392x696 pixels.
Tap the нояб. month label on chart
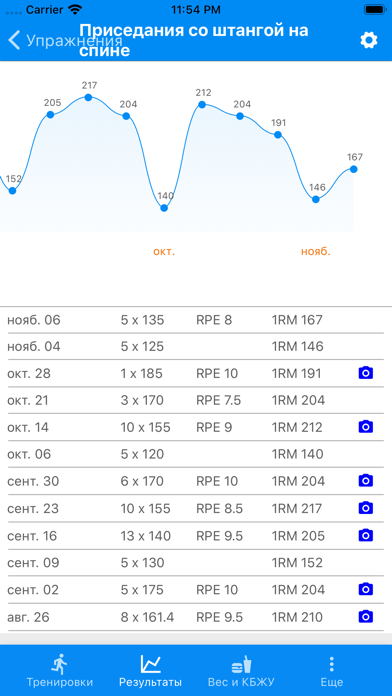(316, 252)
